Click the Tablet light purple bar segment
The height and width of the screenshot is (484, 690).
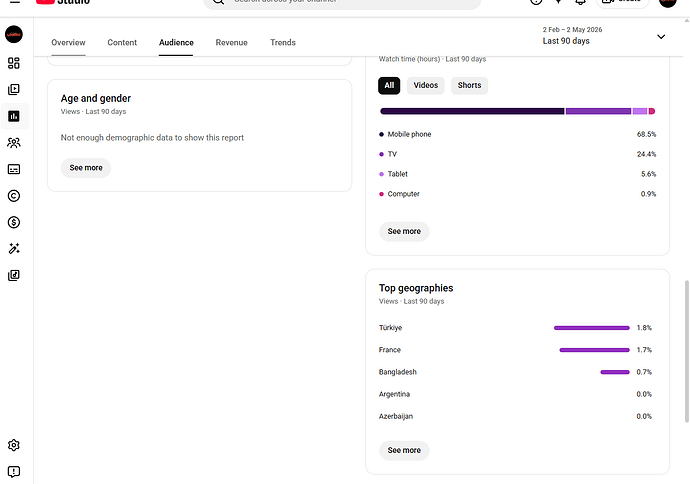click(x=640, y=111)
